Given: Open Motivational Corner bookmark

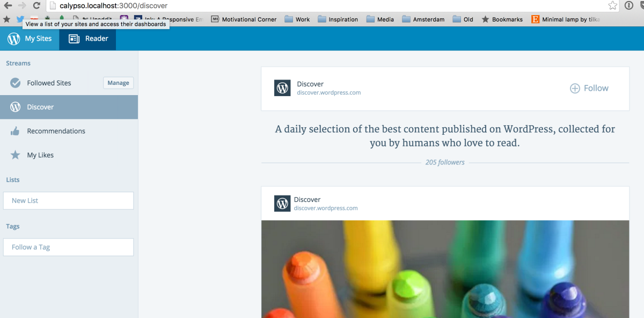Looking at the screenshot, I should click(244, 19).
